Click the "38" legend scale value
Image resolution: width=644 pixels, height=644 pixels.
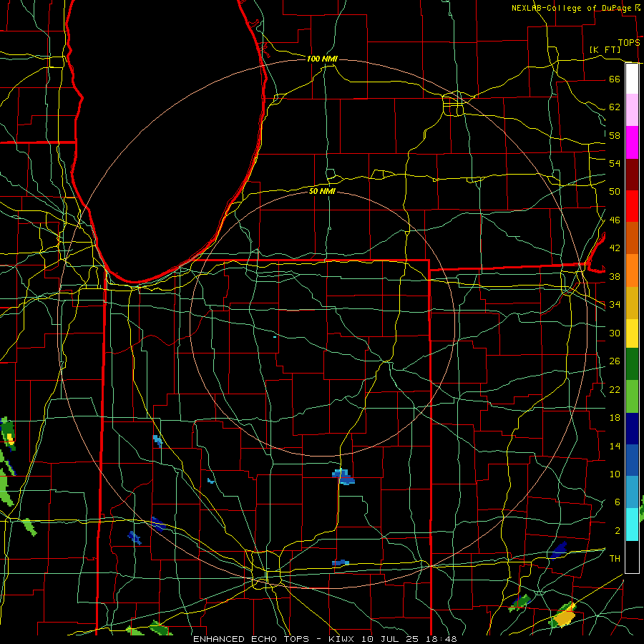tap(615, 276)
